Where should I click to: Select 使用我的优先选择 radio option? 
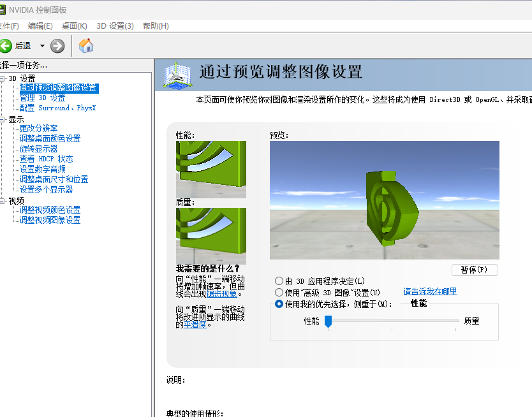[279, 304]
